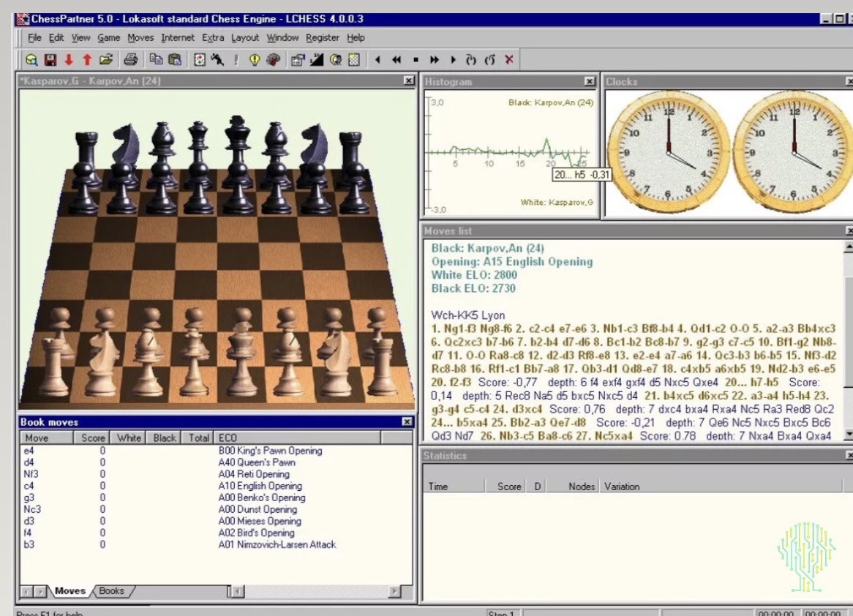Click the black-white level triangle icon
Viewport: 853px width, 616px height.
point(317,60)
